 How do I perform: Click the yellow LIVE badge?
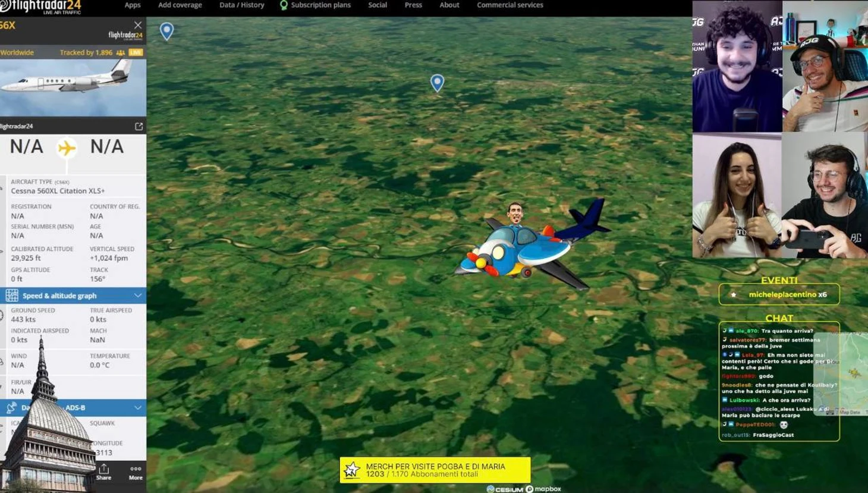point(136,52)
